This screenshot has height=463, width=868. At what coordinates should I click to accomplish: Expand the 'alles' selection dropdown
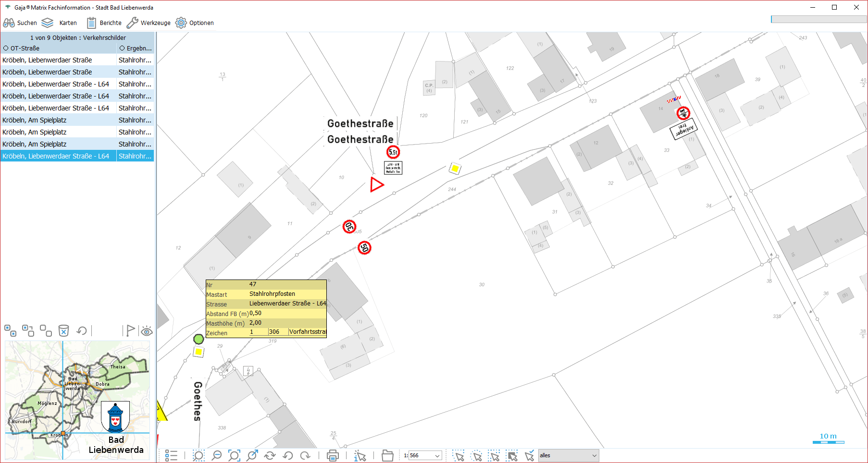(594, 455)
